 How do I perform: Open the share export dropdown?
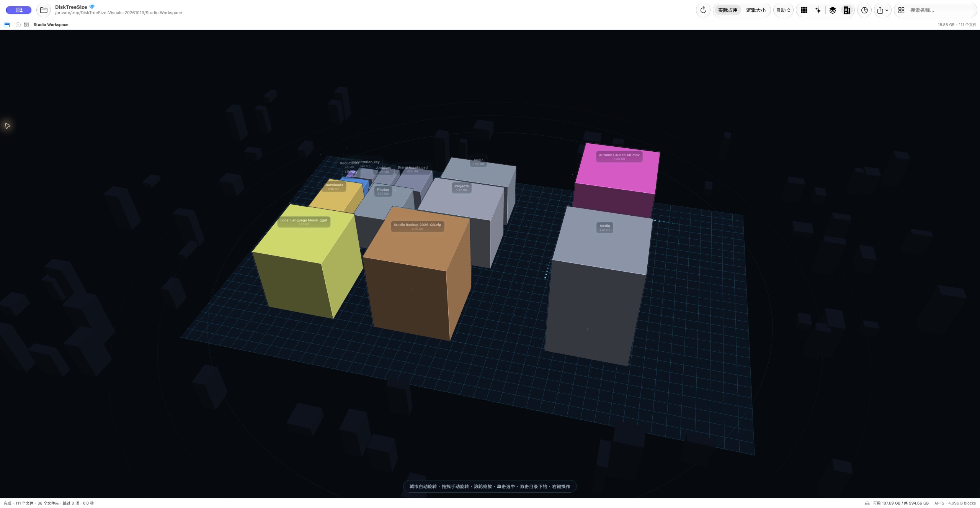(x=882, y=10)
